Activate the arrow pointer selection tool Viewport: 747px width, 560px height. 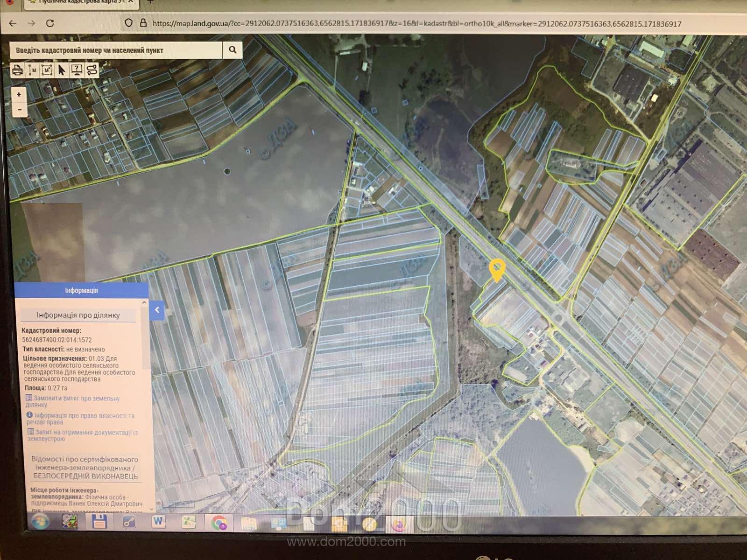click(62, 70)
